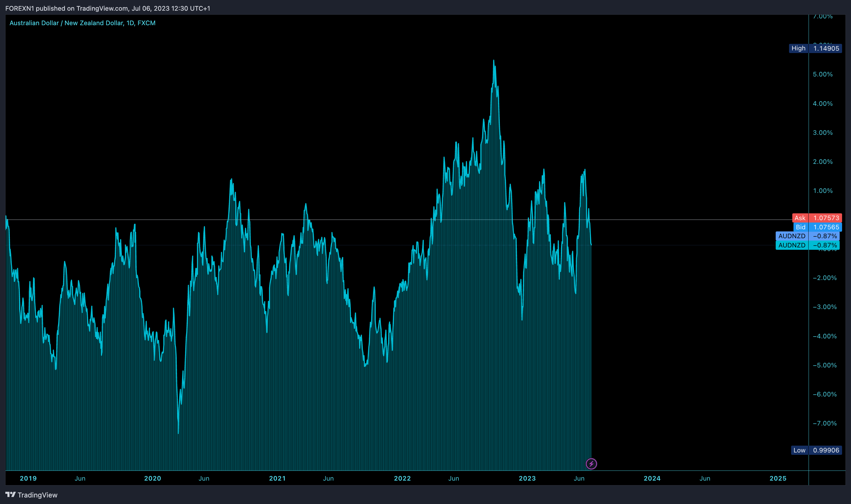
Task: Click the −2.00% label on price scale
Action: (x=825, y=277)
